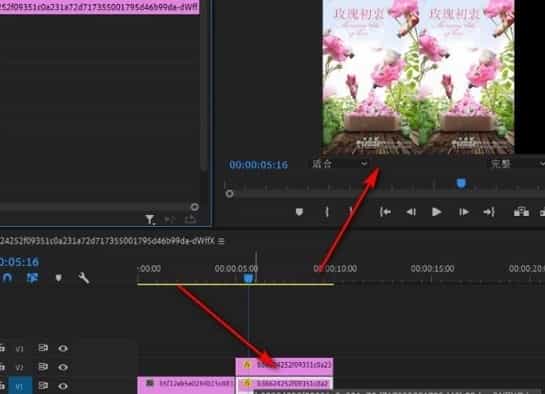Select the sequence tab in timeline panel
545x394 pixels.
coord(107,241)
